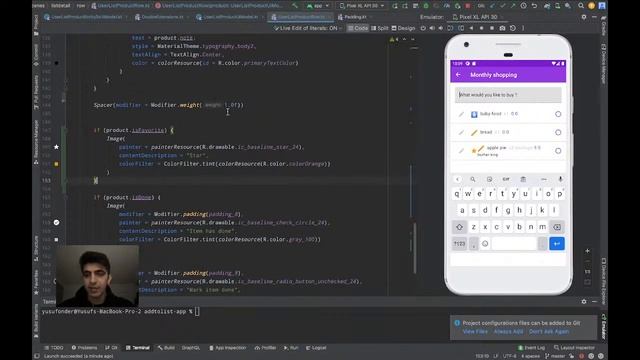Click the '4 spaces' indent setting
This screenshot has width=640, height=360.
coord(530,356)
